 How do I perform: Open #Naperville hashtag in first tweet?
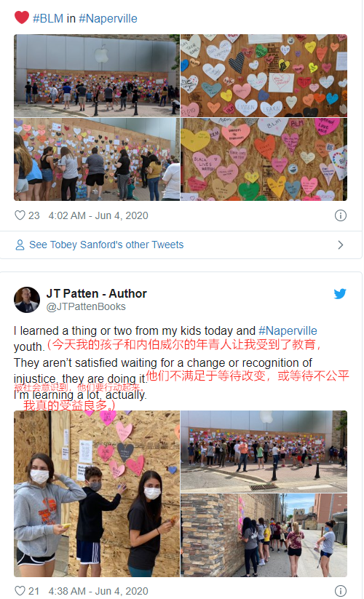108,18
